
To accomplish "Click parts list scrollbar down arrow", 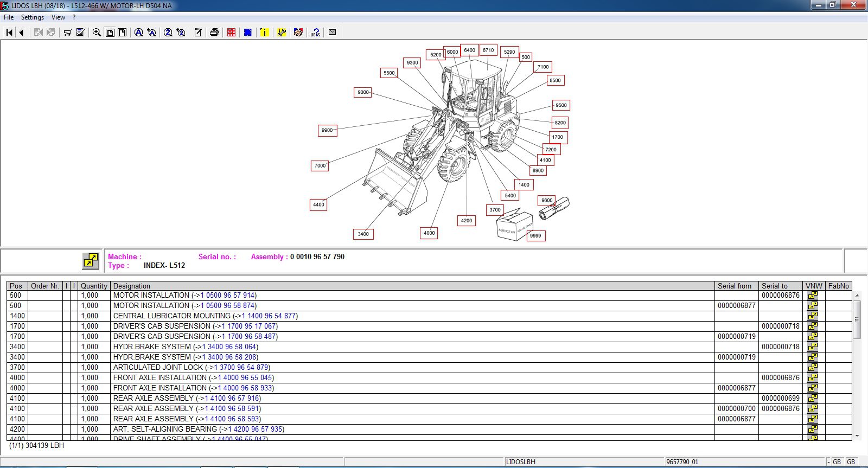I will click(857, 435).
